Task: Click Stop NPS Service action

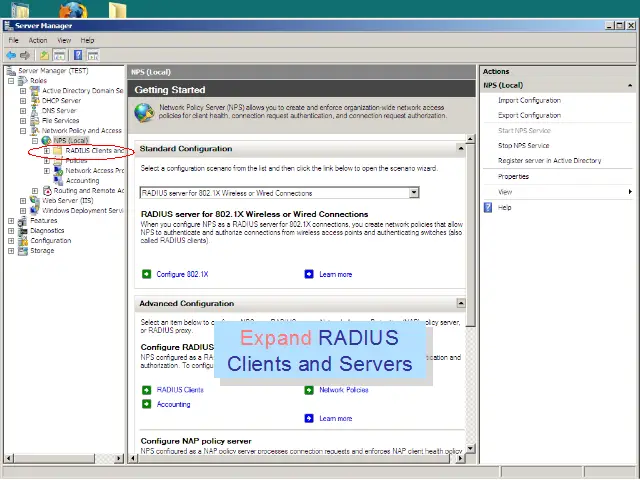Action: click(524, 146)
